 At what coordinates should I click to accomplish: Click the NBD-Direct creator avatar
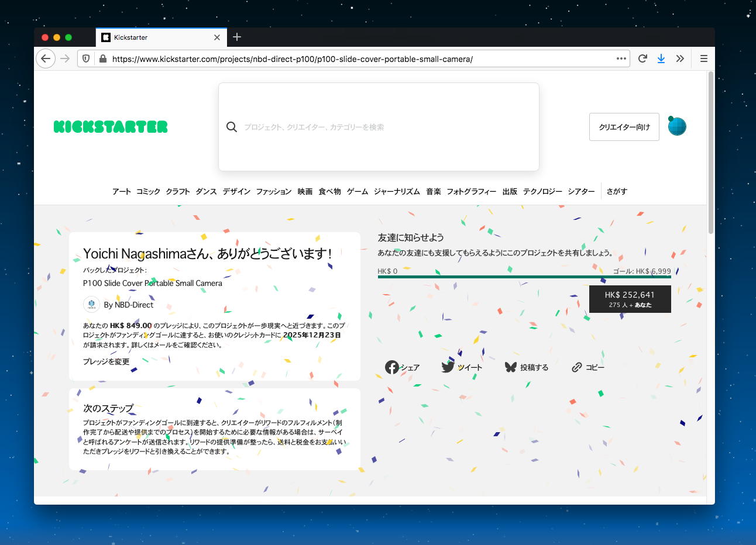point(91,305)
